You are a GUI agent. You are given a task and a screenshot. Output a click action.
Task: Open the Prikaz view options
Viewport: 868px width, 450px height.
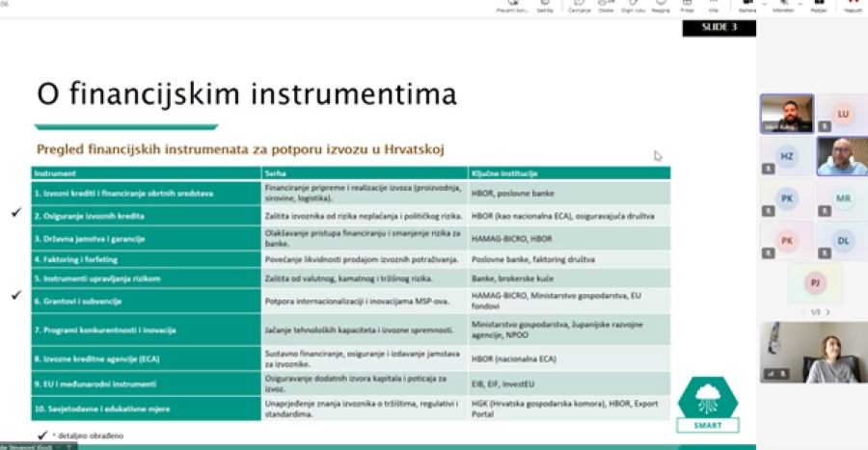point(688,6)
